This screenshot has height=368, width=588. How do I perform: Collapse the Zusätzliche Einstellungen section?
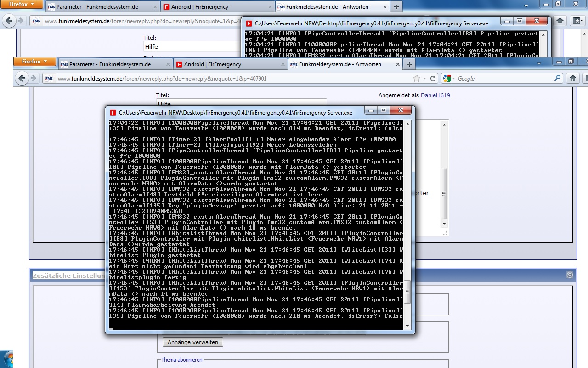pos(570,275)
